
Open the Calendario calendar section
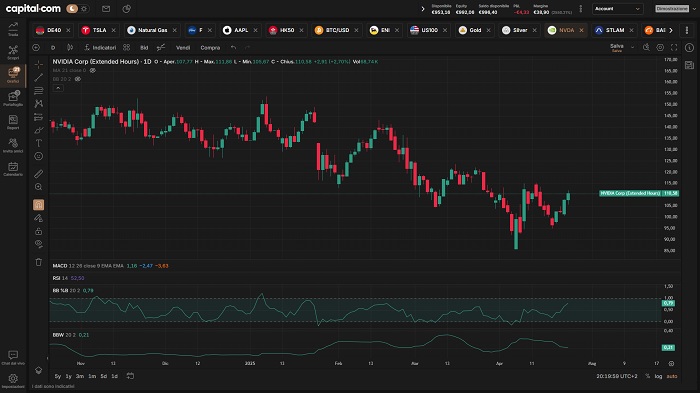click(13, 169)
